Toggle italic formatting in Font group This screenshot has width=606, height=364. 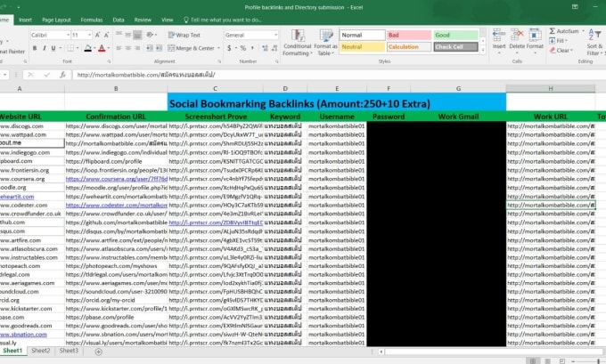coord(44,48)
